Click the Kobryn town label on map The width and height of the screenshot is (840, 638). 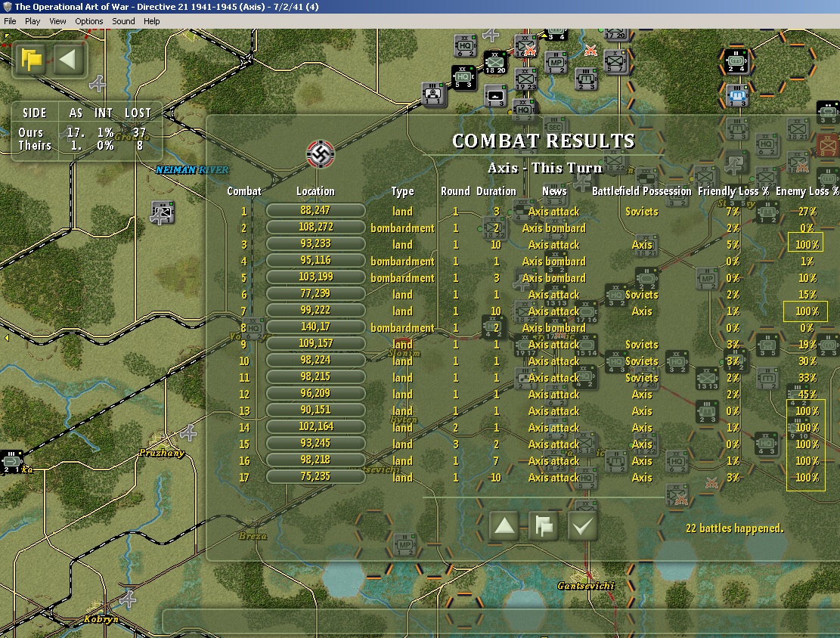point(101,619)
